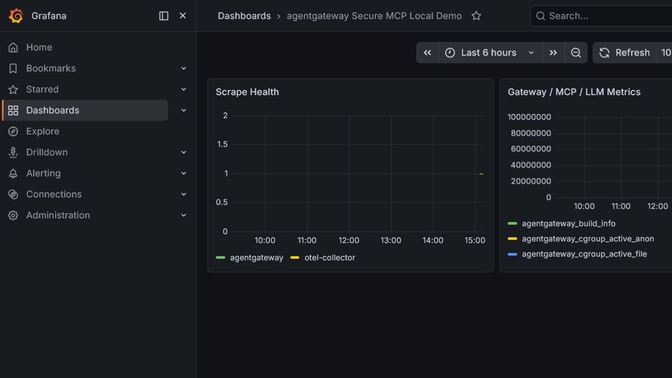Zoom out the time range
This screenshot has width=672, height=378.
pyautogui.click(x=576, y=53)
